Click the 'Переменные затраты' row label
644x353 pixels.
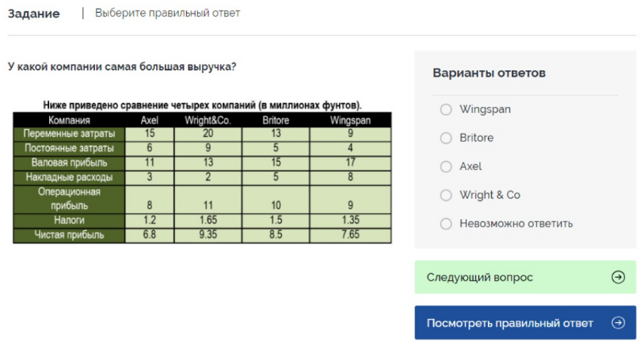pos(69,134)
